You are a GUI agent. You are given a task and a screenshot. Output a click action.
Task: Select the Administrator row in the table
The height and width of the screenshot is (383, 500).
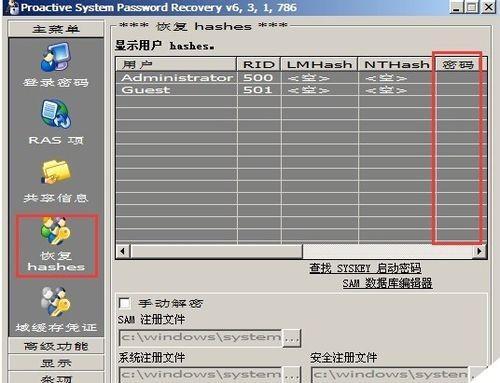(301, 78)
